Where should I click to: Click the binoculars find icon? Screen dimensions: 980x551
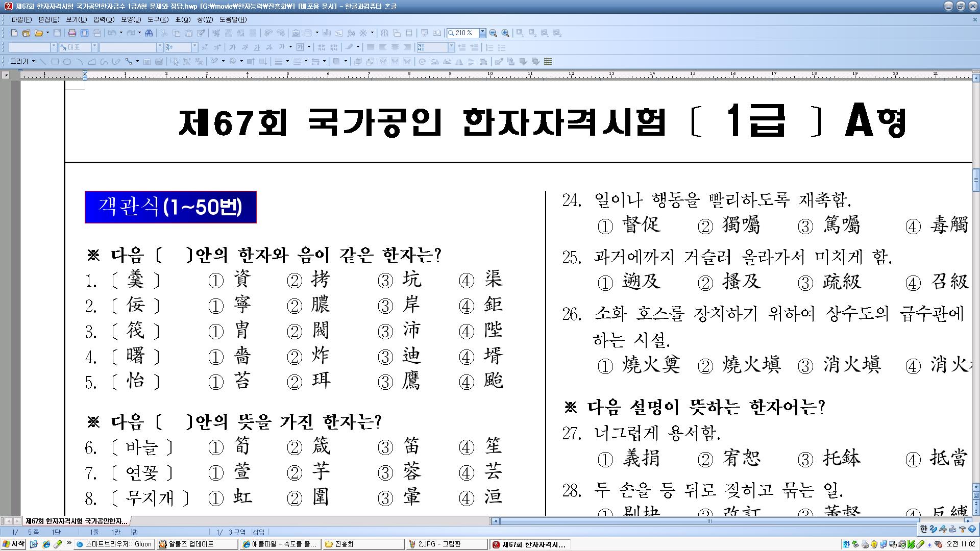click(149, 33)
